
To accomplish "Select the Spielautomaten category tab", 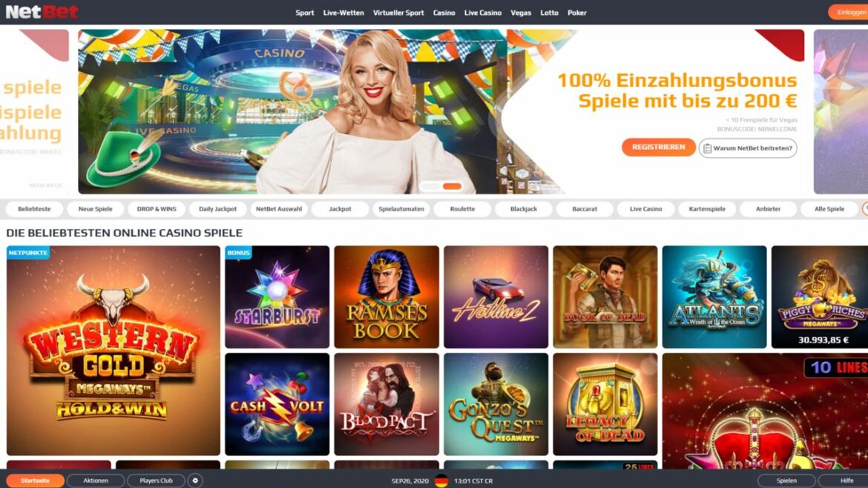I will [401, 209].
